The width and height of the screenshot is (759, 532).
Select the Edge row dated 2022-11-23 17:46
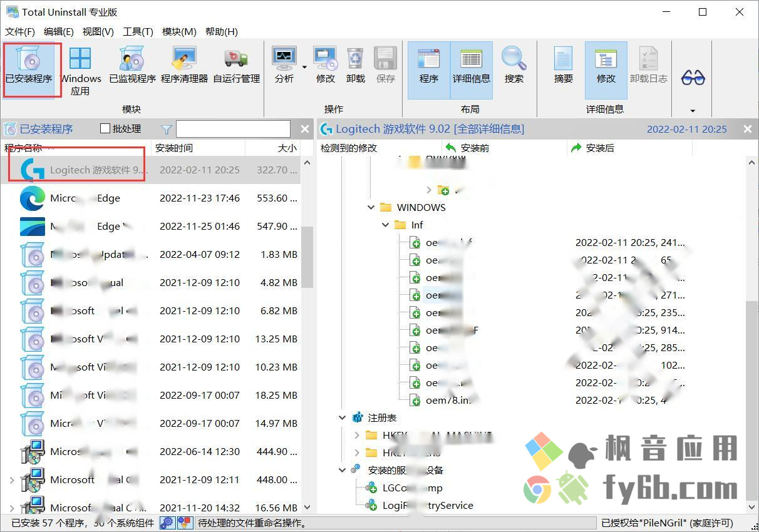(x=150, y=198)
